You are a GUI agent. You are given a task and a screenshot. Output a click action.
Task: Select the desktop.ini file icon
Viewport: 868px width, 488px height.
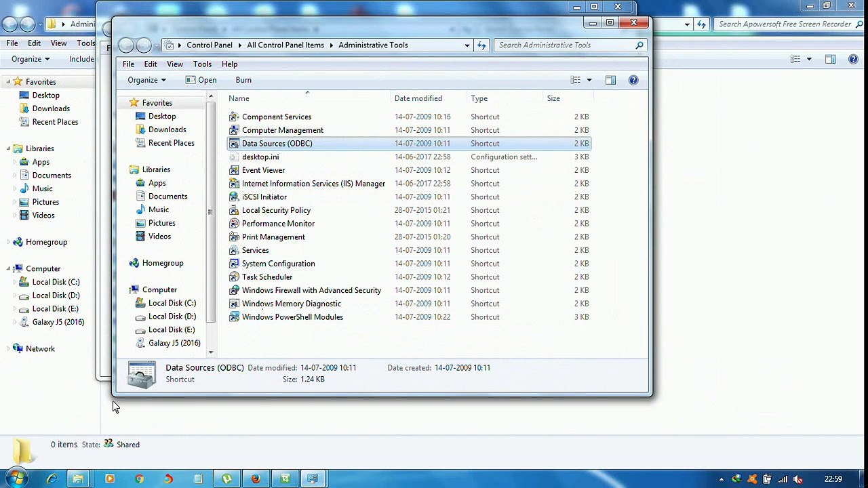pos(234,157)
